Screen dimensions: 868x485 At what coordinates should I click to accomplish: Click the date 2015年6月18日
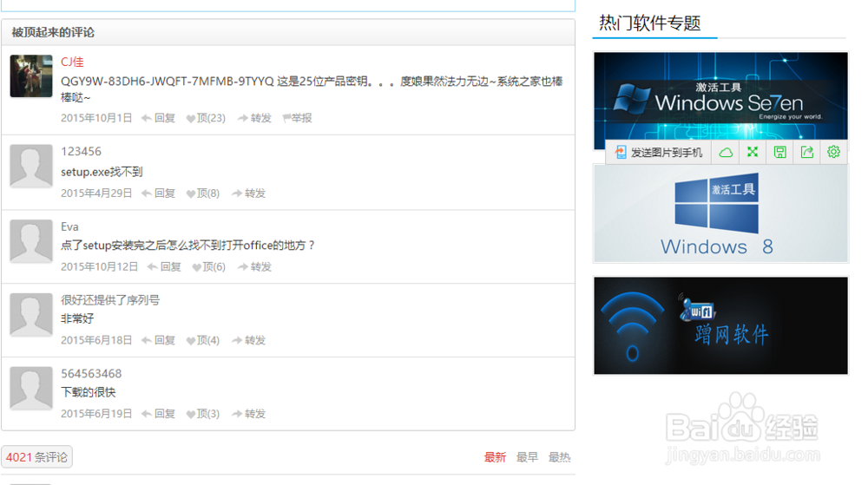click(x=96, y=340)
